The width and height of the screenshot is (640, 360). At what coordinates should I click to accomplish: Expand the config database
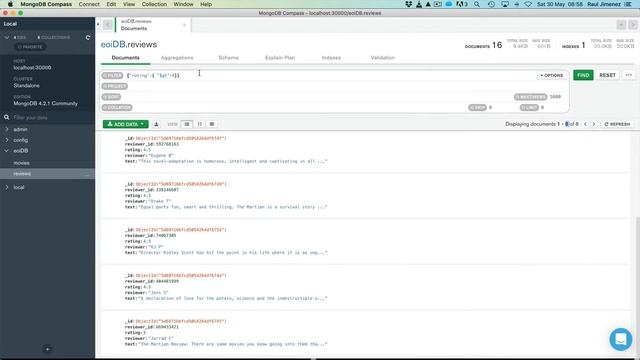[x=7, y=140]
